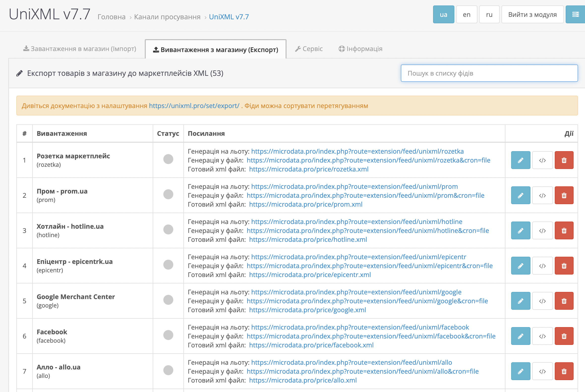
Task: Edit the Алло allo.ua feed
Action: click(521, 371)
